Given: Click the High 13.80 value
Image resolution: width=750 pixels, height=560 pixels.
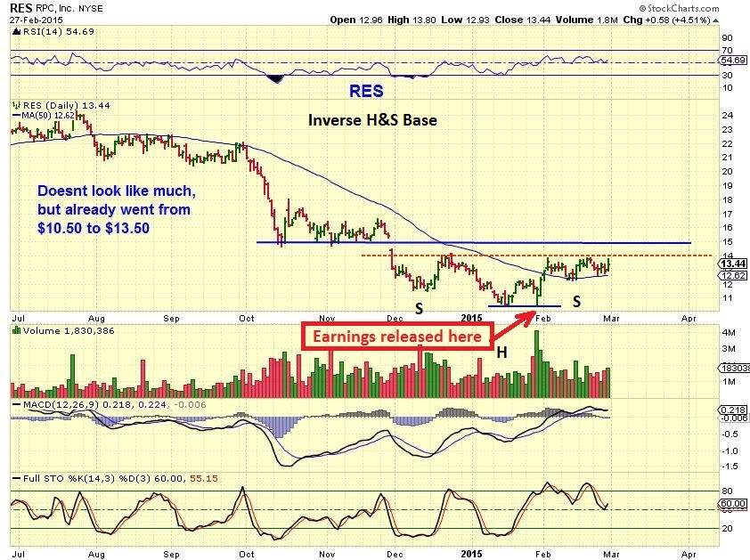Looking at the screenshot, I should (412, 20).
